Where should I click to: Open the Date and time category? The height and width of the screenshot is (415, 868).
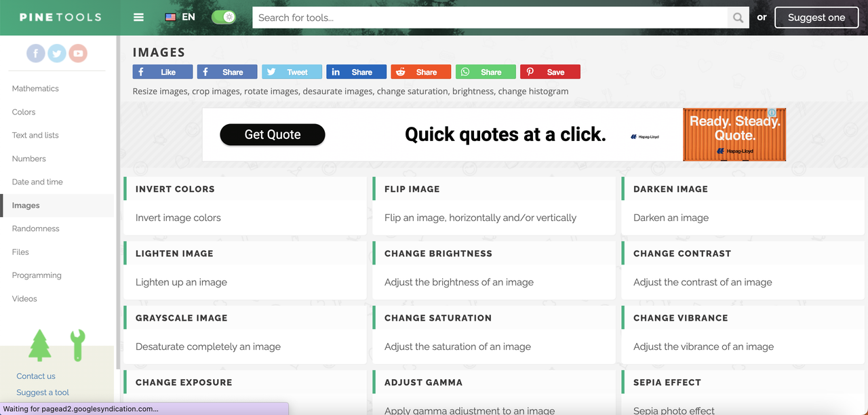pos(37,182)
